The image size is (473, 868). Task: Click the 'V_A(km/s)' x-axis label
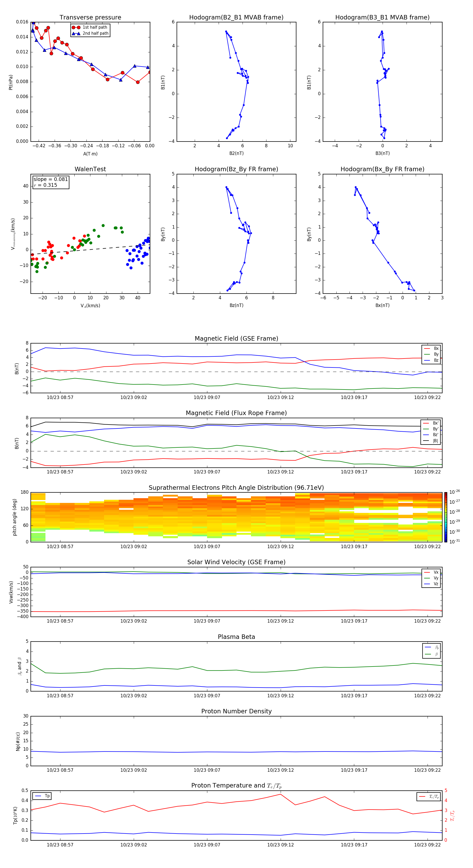(x=90, y=306)
